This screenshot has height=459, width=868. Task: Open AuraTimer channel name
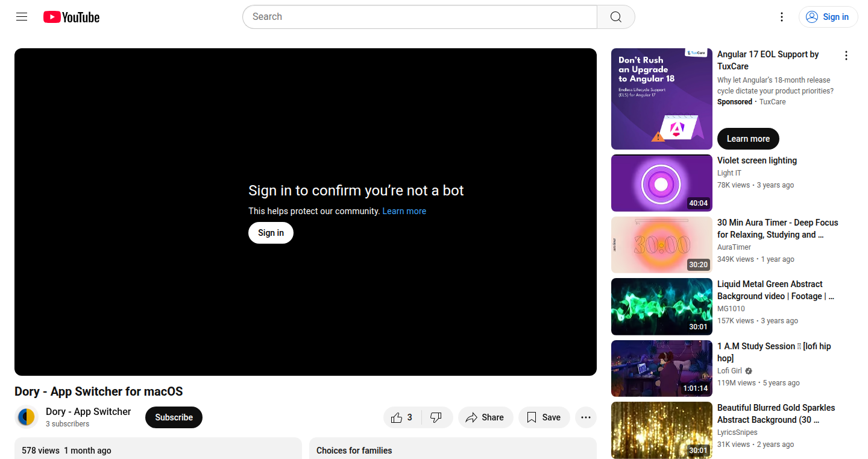coord(734,247)
